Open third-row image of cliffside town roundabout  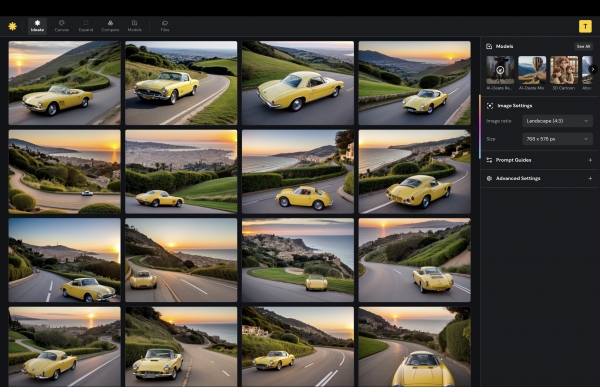tap(298, 260)
